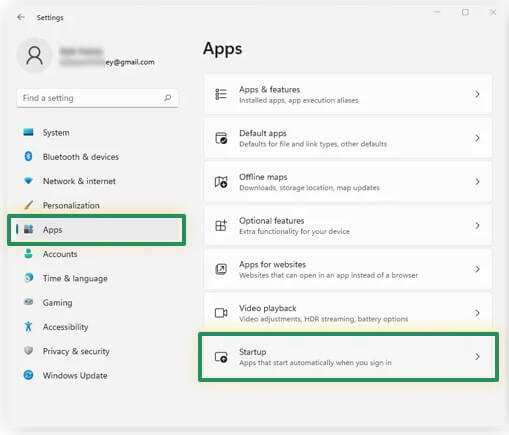
Task: Open Bluetooth & devices category
Action: pos(97,157)
